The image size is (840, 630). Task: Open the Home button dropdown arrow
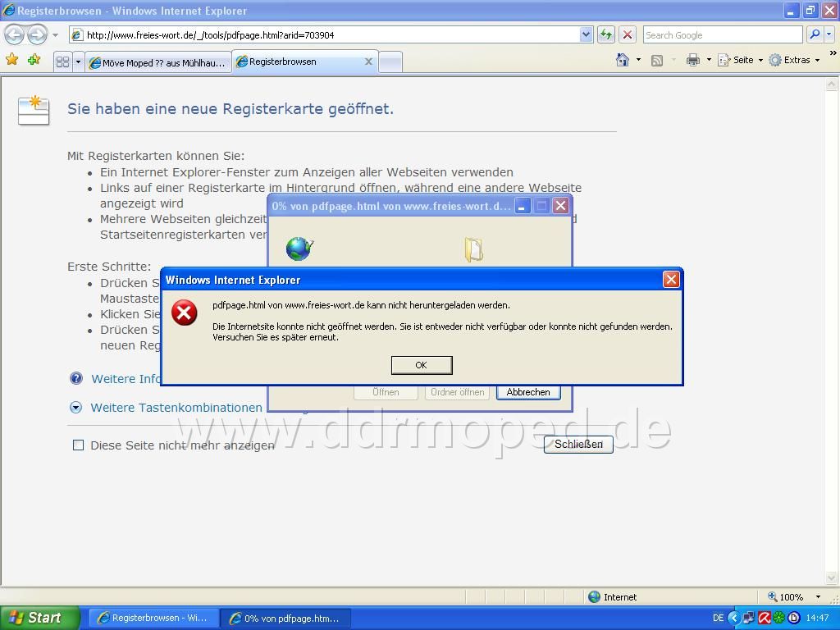click(638, 60)
